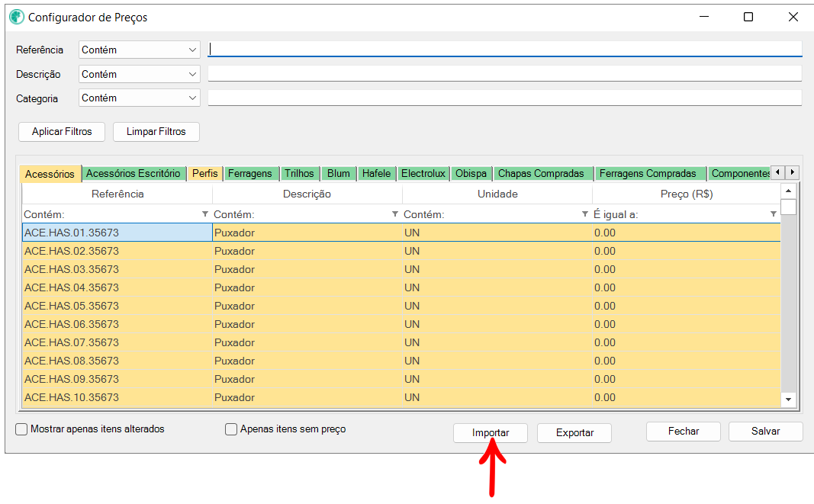Screen dimensions: 814x504
Task: Sort by the Descrição column header
Action: click(x=307, y=194)
